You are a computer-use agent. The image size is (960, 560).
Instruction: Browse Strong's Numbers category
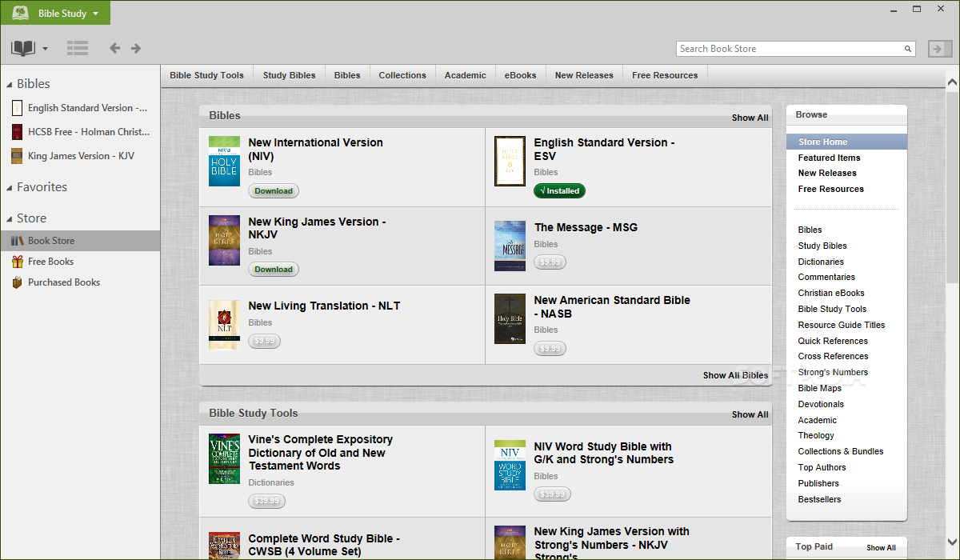pos(833,372)
